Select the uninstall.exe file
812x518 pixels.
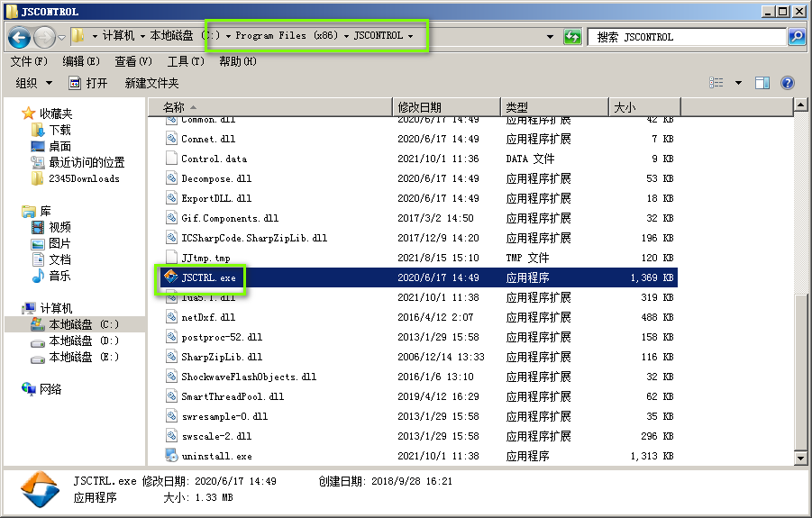coord(216,456)
